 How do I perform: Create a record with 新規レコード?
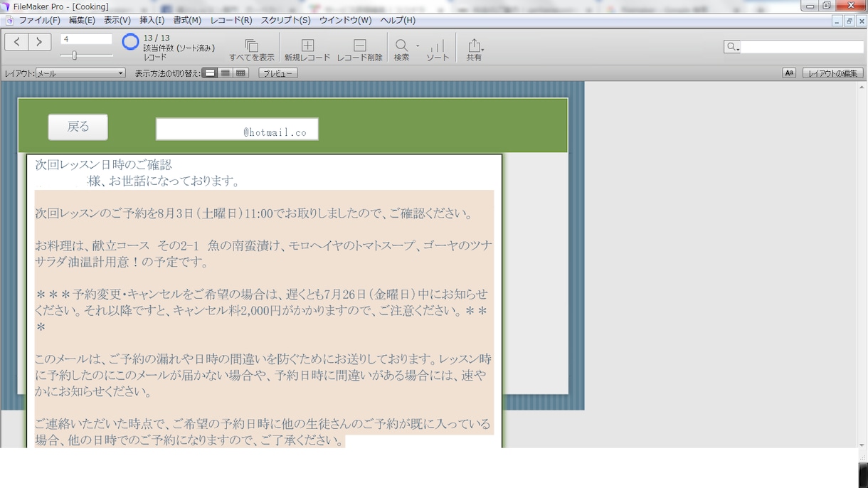(x=307, y=50)
